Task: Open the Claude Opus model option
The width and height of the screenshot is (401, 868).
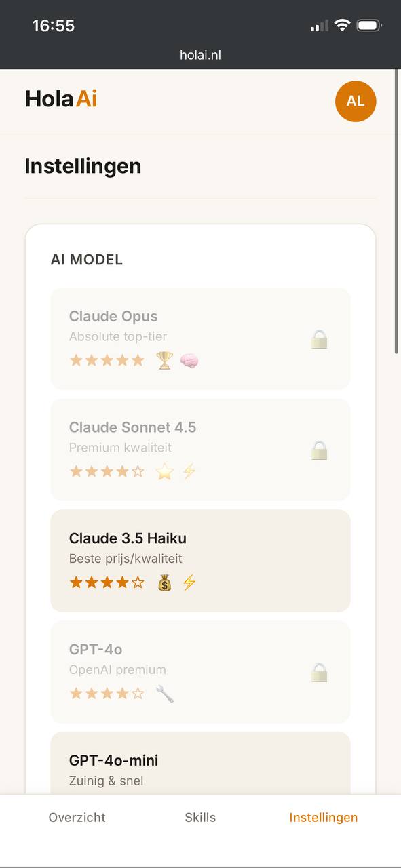Action: pos(200,338)
